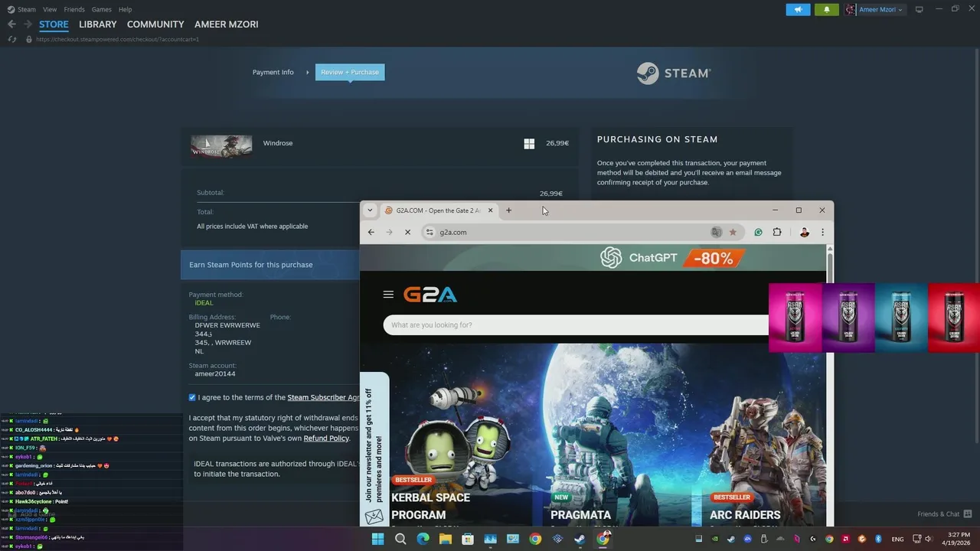This screenshot has height=551, width=980.
Task: Open the Ameer Mzori account dropdown
Action: 875,9
